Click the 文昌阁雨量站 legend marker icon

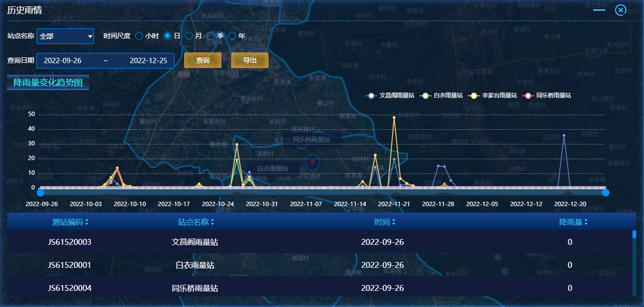pyautogui.click(x=371, y=96)
